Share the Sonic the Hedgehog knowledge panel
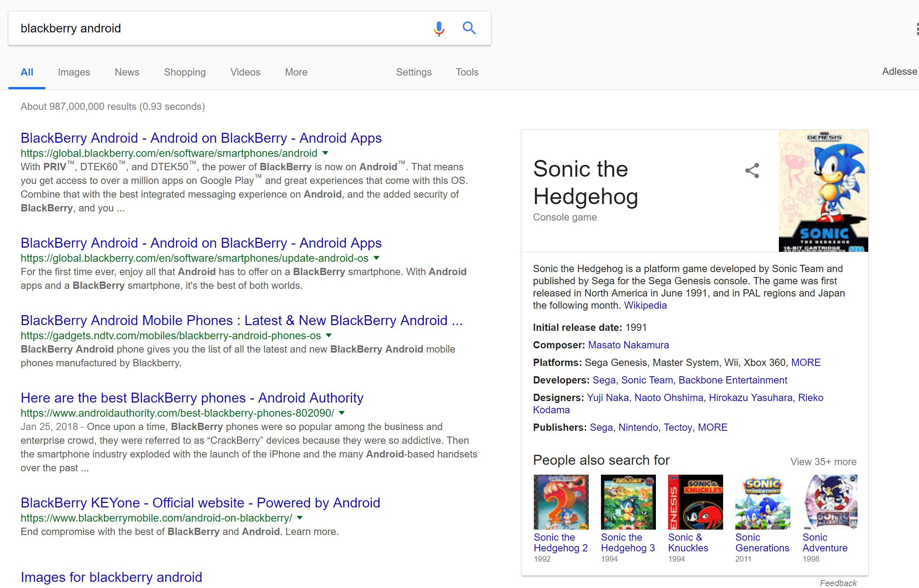The image size is (919, 588). pyautogui.click(x=752, y=170)
